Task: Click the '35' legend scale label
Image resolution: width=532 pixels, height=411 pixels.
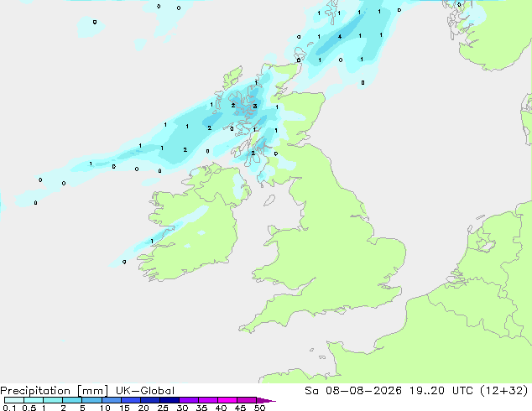Action: 201,408
